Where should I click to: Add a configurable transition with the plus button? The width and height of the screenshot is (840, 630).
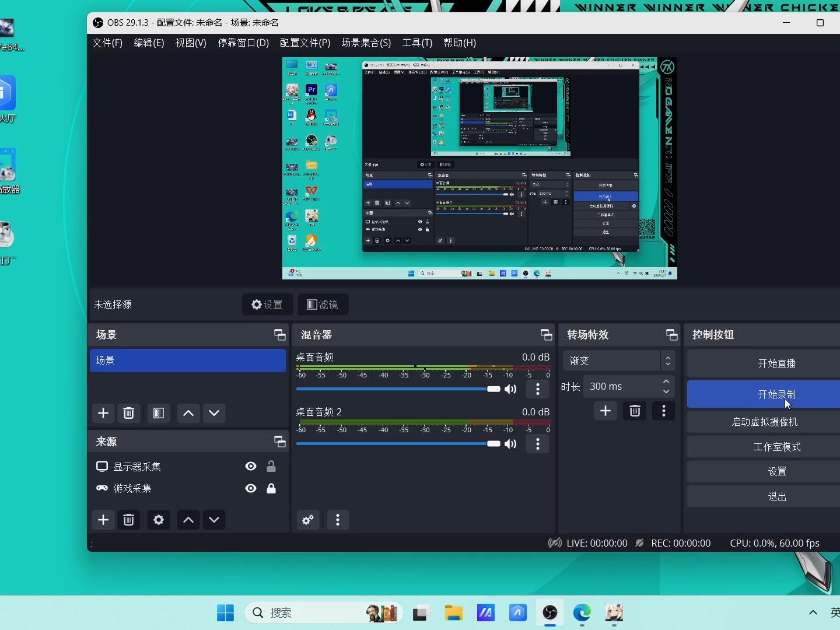click(x=605, y=411)
